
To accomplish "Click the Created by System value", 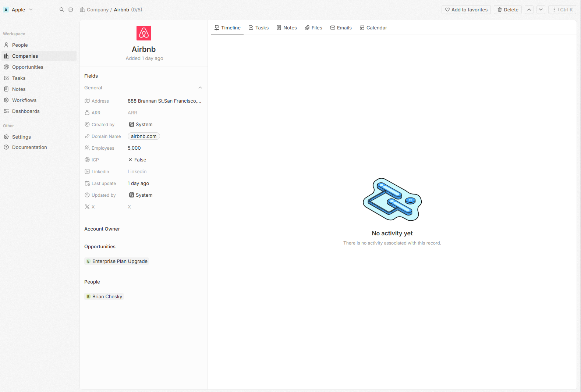I will click(x=141, y=124).
